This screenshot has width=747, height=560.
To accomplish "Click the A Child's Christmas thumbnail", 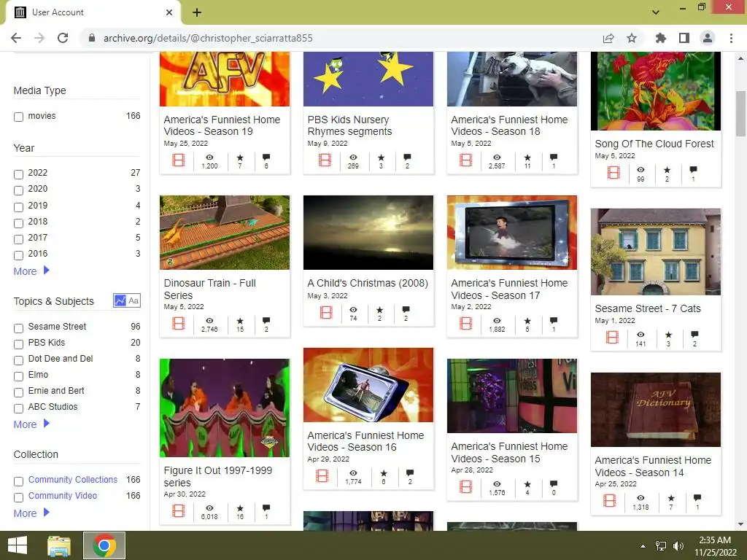I will coord(368,233).
